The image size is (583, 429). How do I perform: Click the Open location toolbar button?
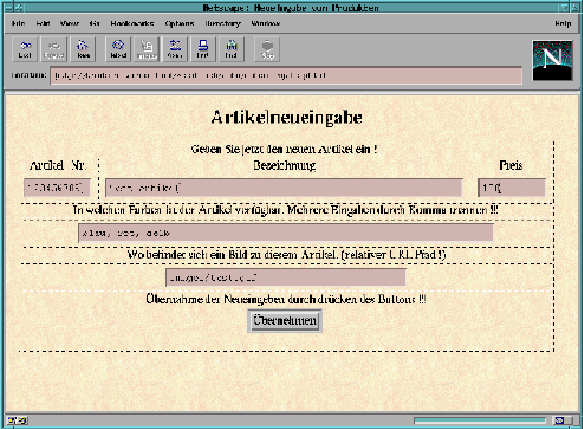tap(175, 49)
